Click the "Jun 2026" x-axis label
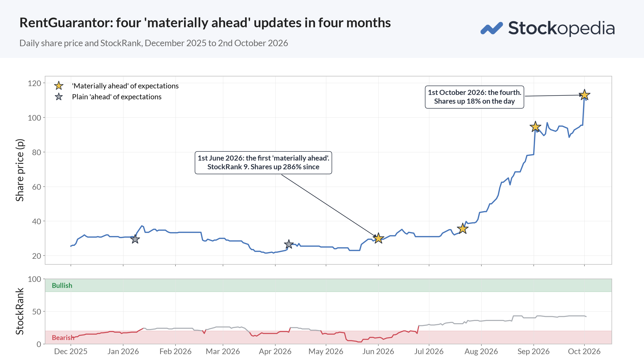 coord(378,352)
